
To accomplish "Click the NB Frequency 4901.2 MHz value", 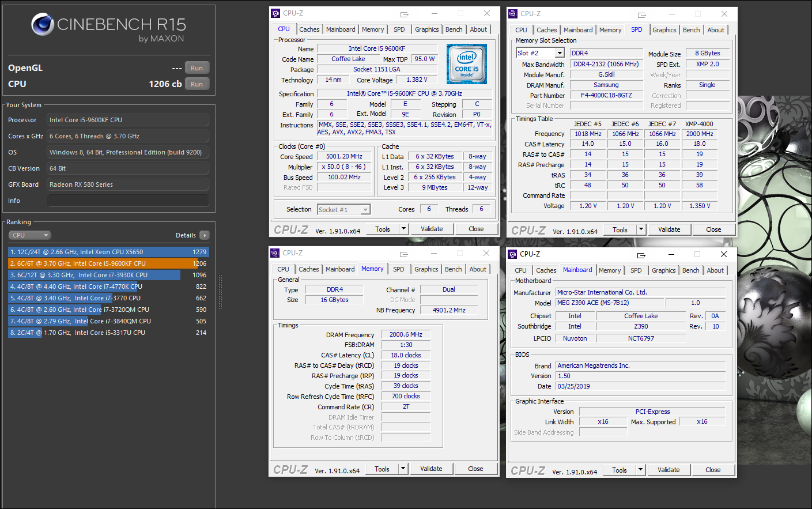I will pos(449,310).
